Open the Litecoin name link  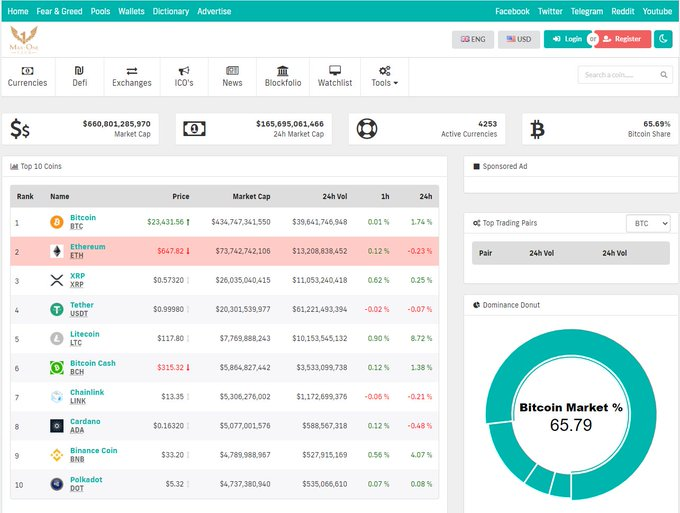(x=85, y=334)
